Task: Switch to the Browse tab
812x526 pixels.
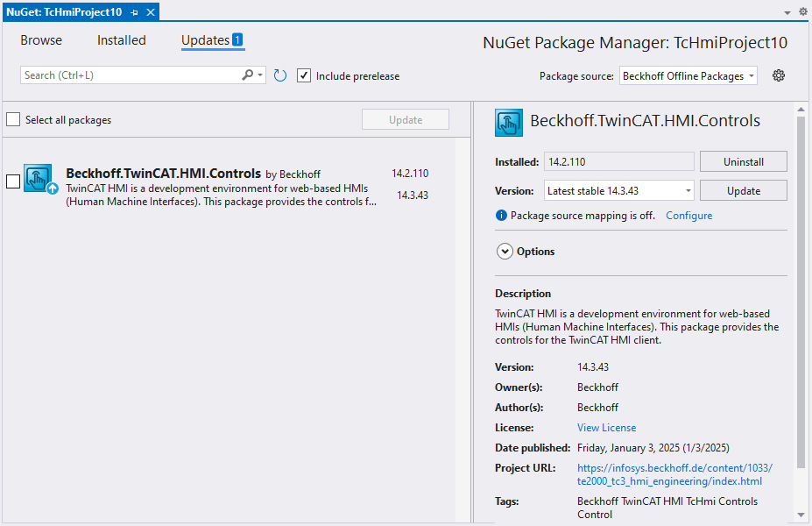Action: pos(41,40)
